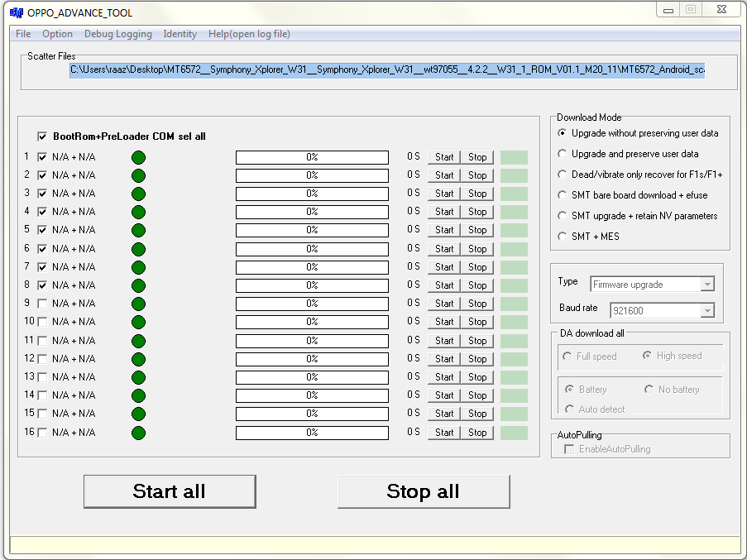This screenshot has height=560, width=747.
Task: Click Stop for port 6
Action: click(x=476, y=249)
